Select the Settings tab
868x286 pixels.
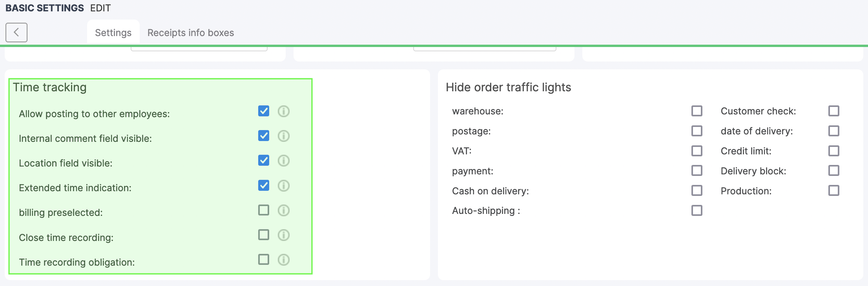tap(113, 33)
